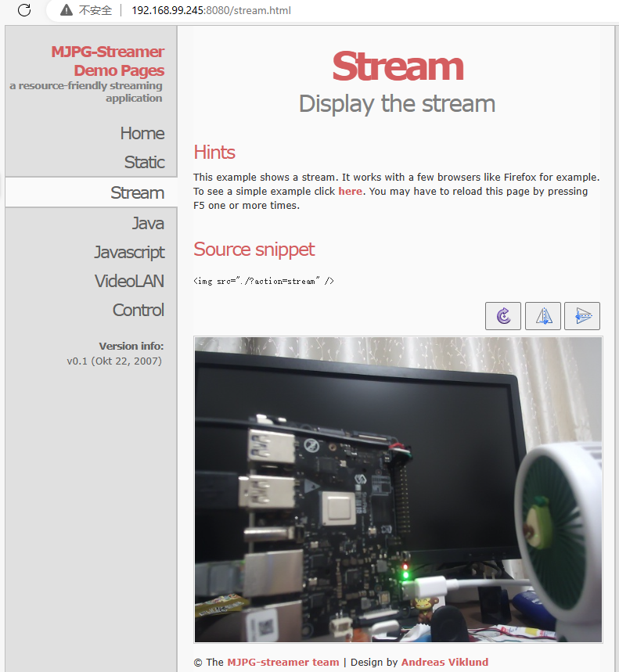Click the version text v0.1 (Okt 22, 2007)
This screenshot has height=672, width=619.
pyautogui.click(x=114, y=361)
